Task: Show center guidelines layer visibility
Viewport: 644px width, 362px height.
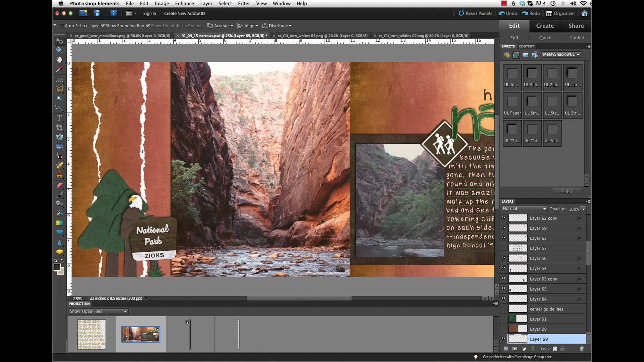Action: (503, 308)
